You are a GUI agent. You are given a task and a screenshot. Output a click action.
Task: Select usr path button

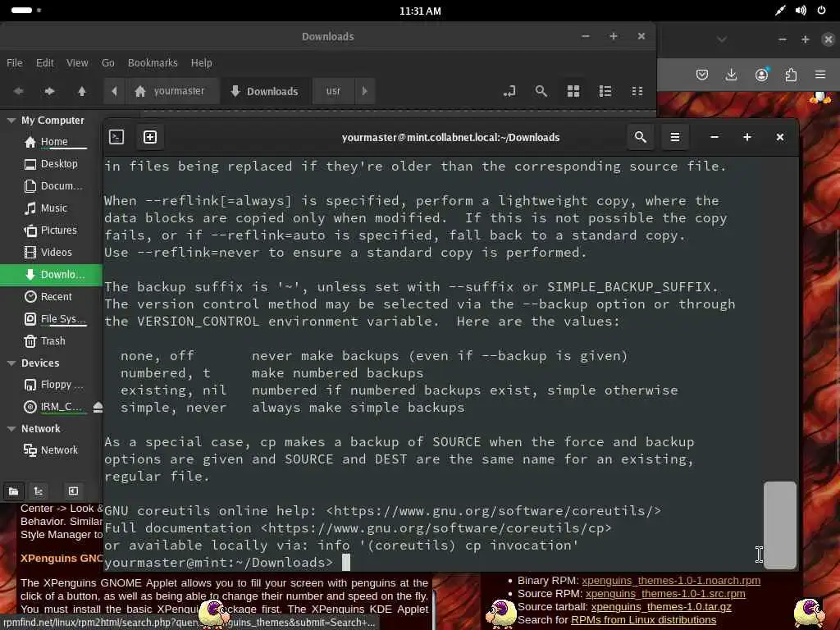tap(333, 91)
